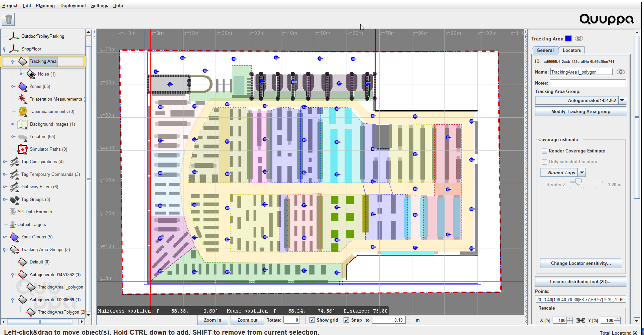Select the Background images icon
This screenshot has width=644, height=335.
(22, 124)
